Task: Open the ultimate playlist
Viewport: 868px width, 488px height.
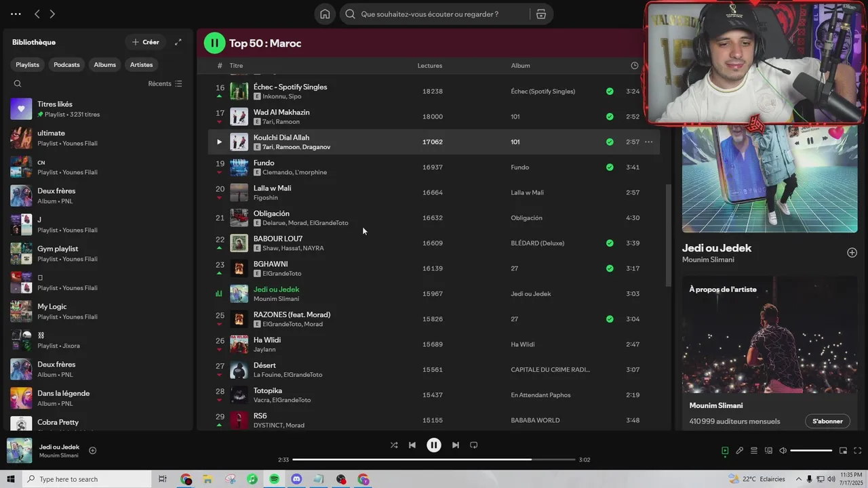Action: tap(97, 138)
